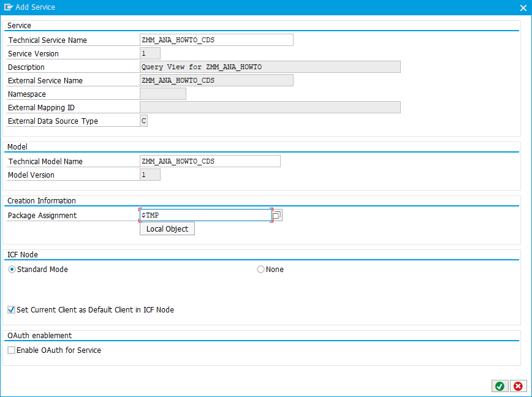This screenshot has width=532, height=397.
Task: Open value help beside Package Assignment
Action: [x=277, y=215]
